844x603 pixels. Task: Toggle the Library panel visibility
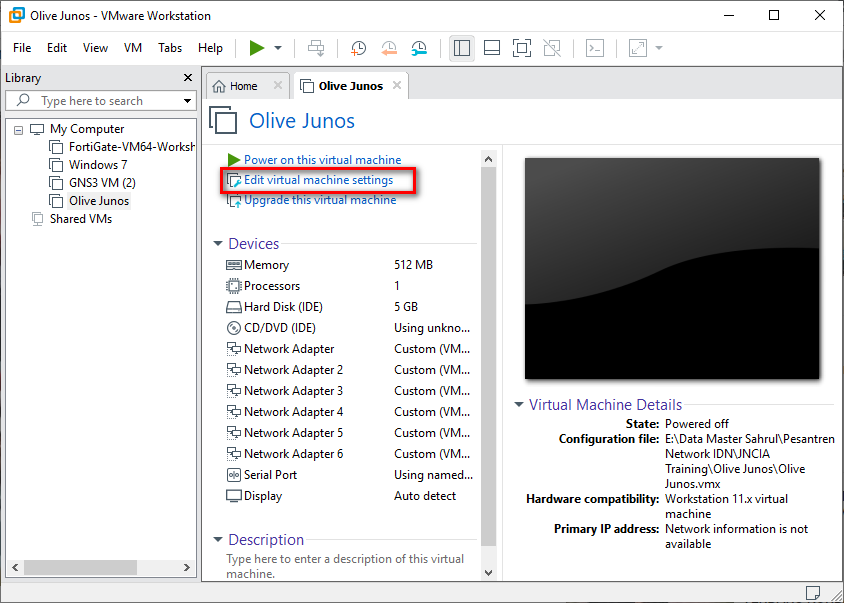coord(461,47)
